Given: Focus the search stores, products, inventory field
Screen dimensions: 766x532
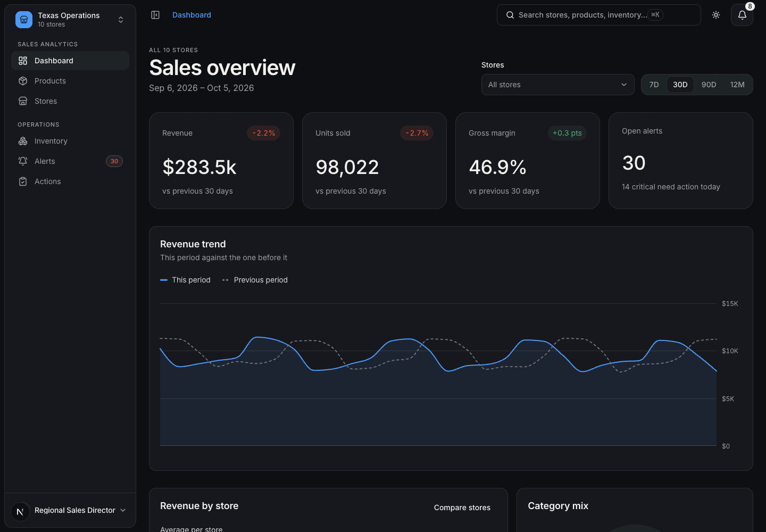Looking at the screenshot, I should 598,15.
